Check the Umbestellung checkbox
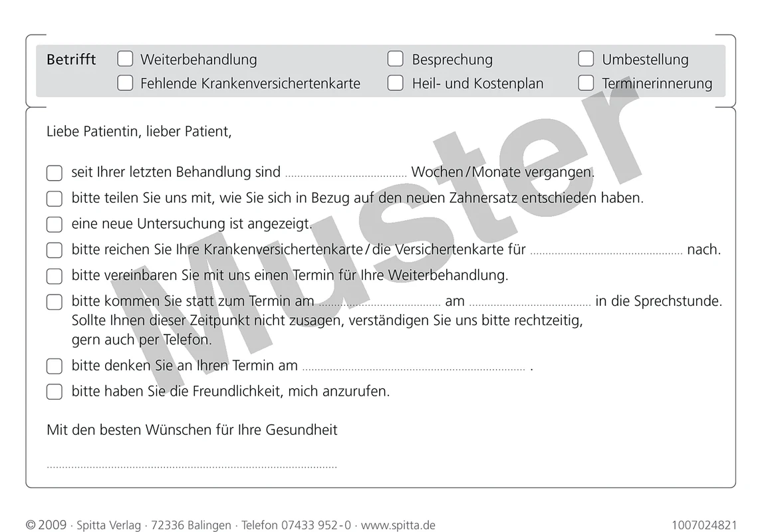 coord(586,59)
